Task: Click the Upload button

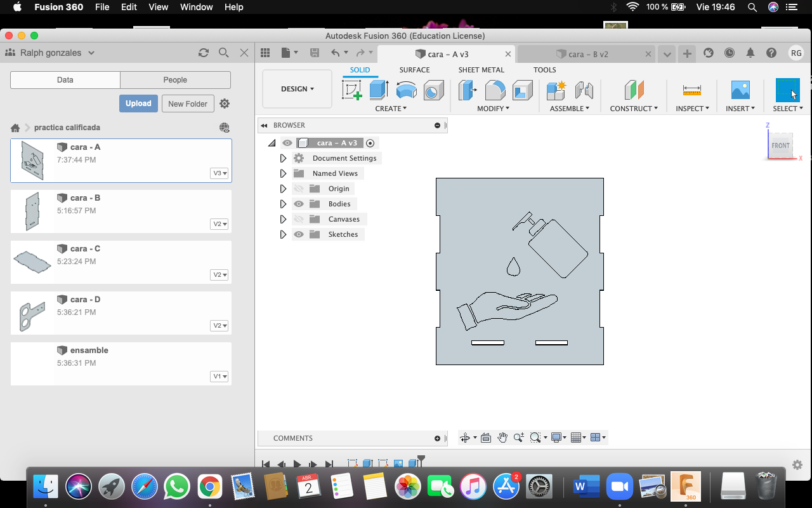Action: (138, 104)
